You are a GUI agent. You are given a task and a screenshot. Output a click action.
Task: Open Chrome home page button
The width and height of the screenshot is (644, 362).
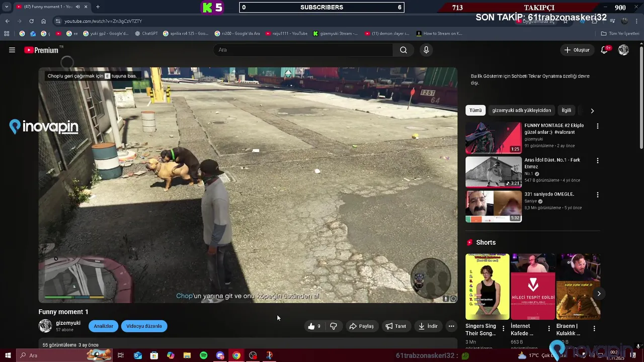coord(43,21)
